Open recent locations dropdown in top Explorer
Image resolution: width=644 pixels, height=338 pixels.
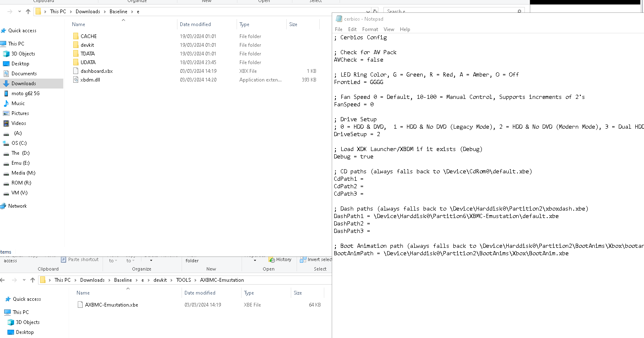pyautogui.click(x=19, y=12)
